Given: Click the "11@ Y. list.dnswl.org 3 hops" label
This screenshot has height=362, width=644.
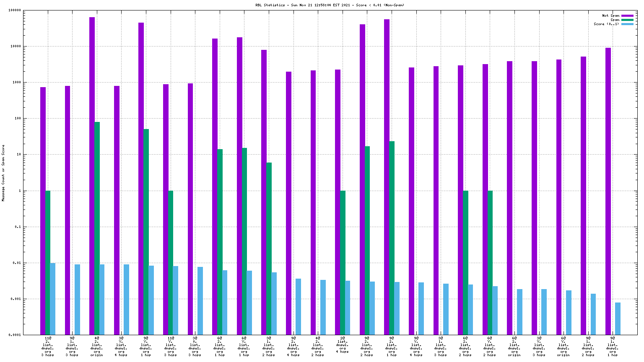Looking at the screenshot, I should (170, 346).
